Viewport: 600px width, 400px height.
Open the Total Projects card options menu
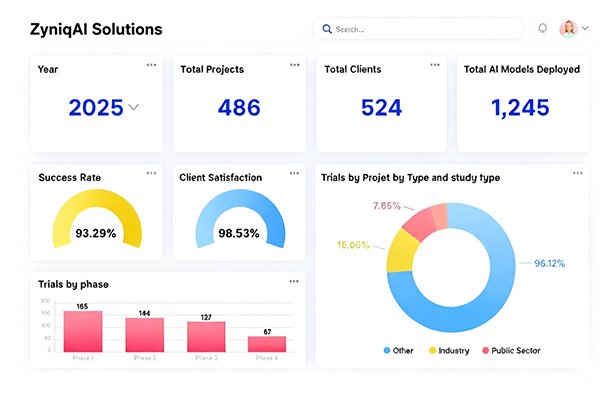click(x=295, y=65)
